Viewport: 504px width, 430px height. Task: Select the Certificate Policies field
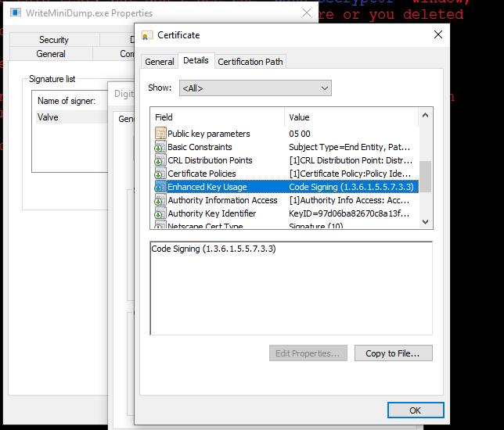286,174
